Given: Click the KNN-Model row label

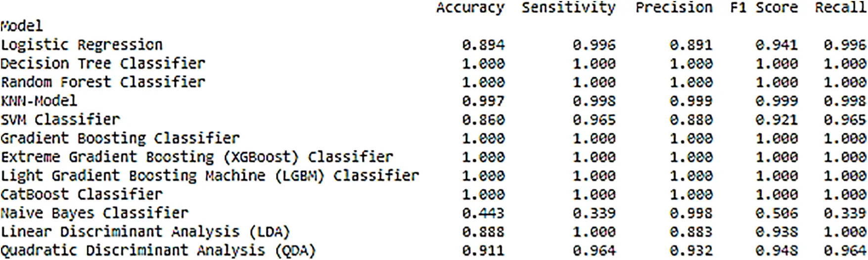Looking at the screenshot, I should [39, 101].
